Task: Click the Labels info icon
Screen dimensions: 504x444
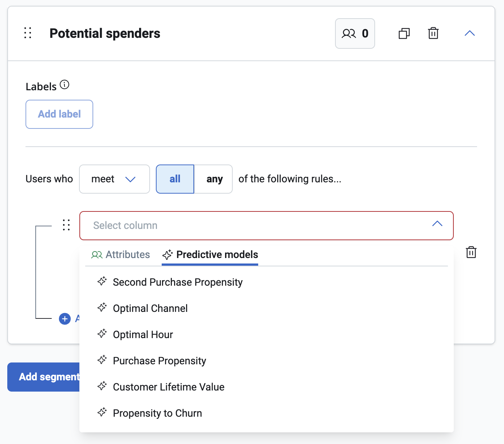Action: pos(64,85)
